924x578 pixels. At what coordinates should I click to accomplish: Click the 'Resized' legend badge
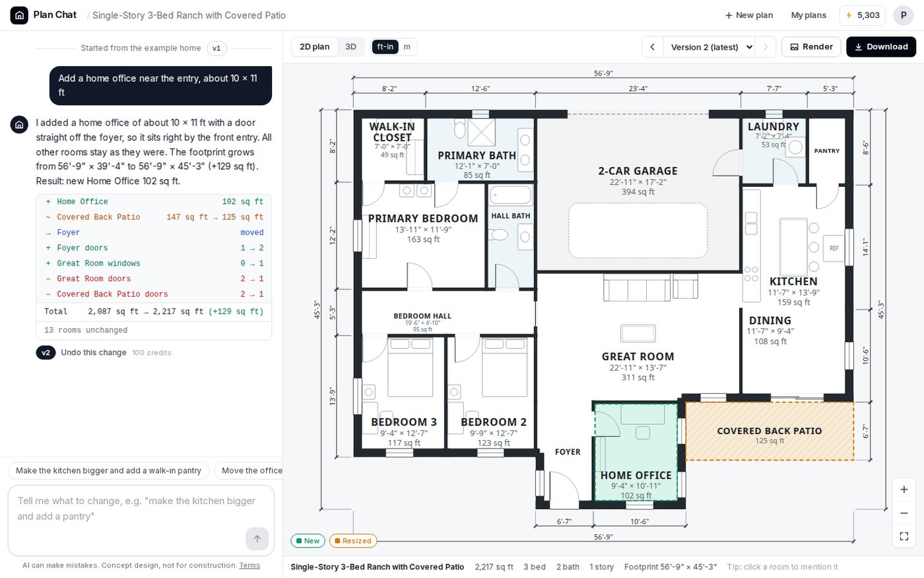[353, 541]
